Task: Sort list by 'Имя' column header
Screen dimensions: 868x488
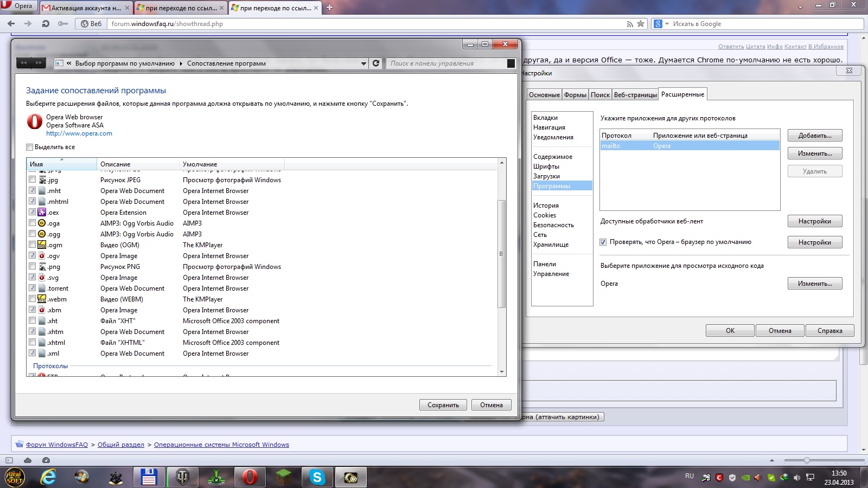Action: 61,164
